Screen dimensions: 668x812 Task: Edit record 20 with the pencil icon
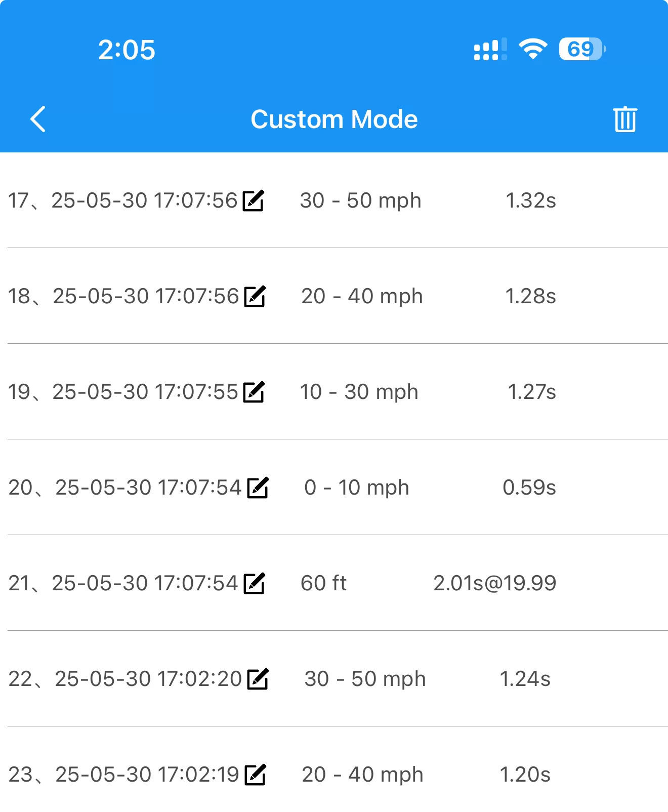pos(258,488)
